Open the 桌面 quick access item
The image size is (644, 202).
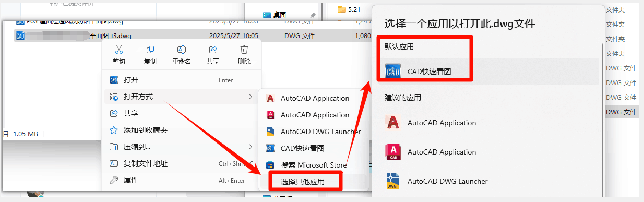289,15
